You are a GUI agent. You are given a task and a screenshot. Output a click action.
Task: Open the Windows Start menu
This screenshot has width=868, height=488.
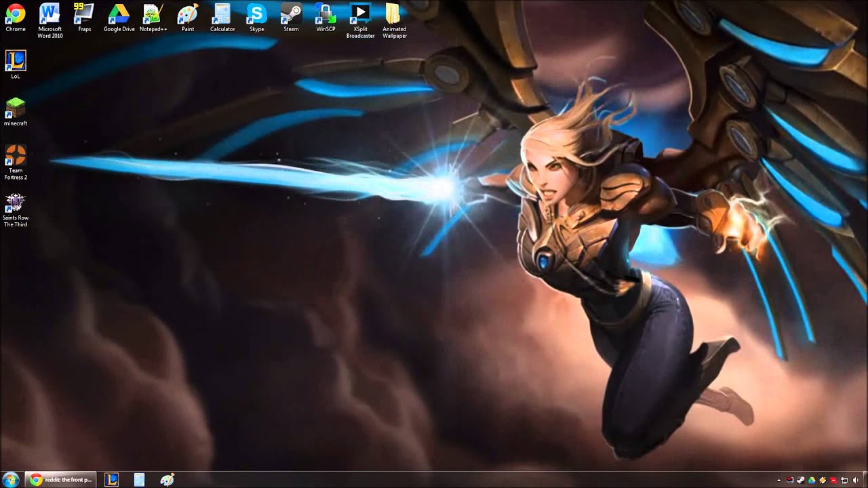pos(11,480)
